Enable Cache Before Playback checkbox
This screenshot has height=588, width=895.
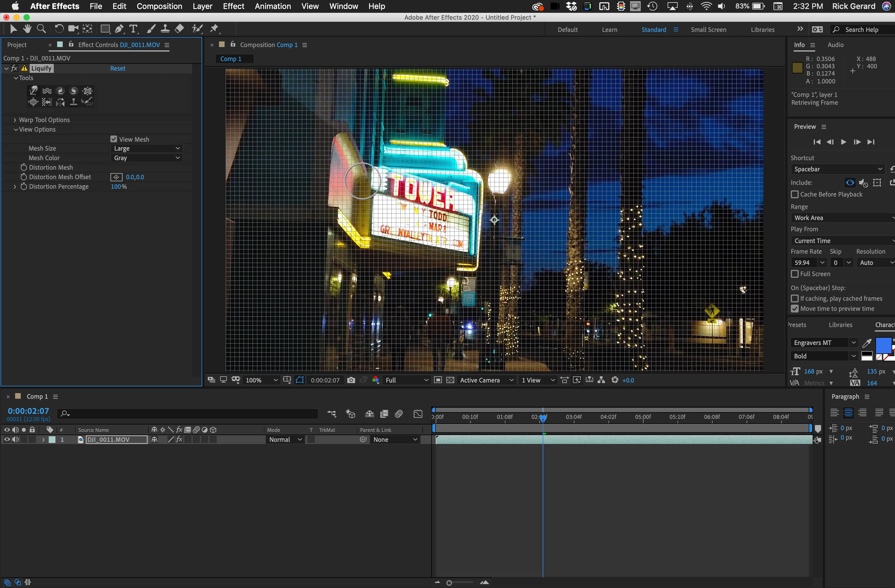(x=794, y=194)
